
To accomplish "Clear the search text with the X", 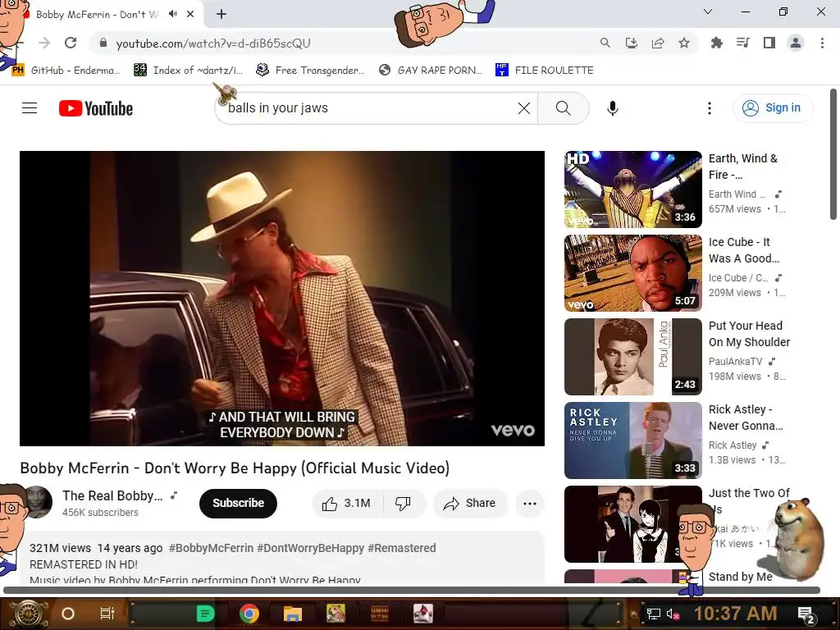I will click(x=524, y=108).
